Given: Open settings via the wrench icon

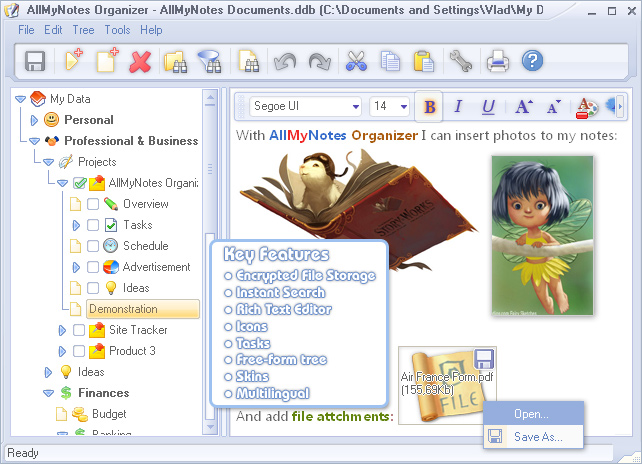Looking at the screenshot, I should pyautogui.click(x=461, y=61).
